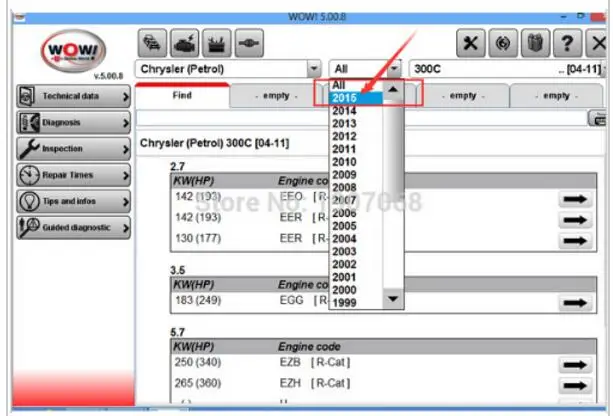Click the 265 (360) power cell
Screen dimensions: 613x416
[198, 383]
